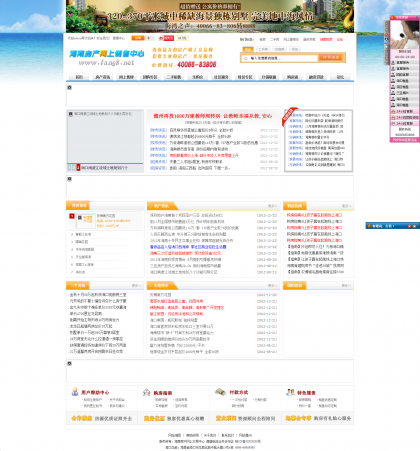The width and height of the screenshot is (420, 451).
Task: Click the orange login button in top bar
Action: click(138, 38)
